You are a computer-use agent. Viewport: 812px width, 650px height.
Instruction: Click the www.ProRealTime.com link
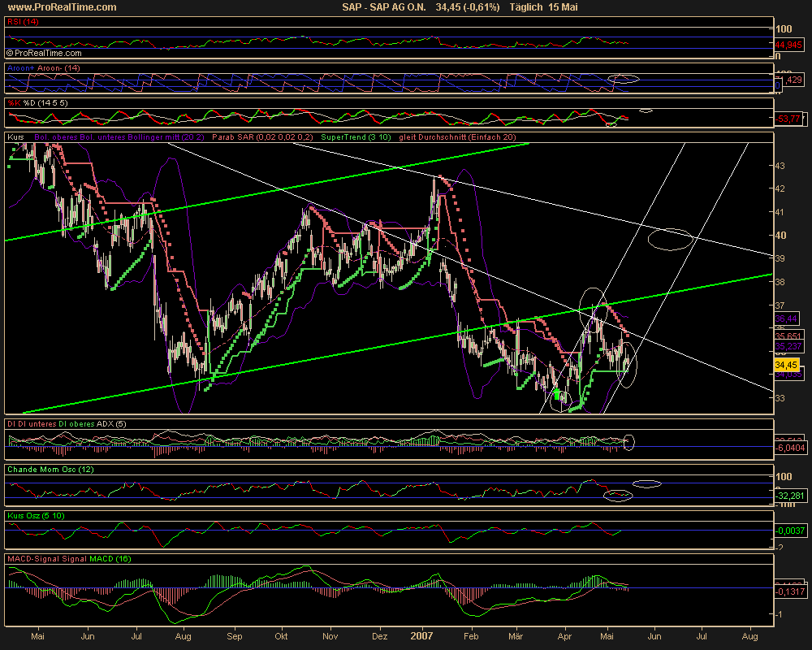click(60, 7)
